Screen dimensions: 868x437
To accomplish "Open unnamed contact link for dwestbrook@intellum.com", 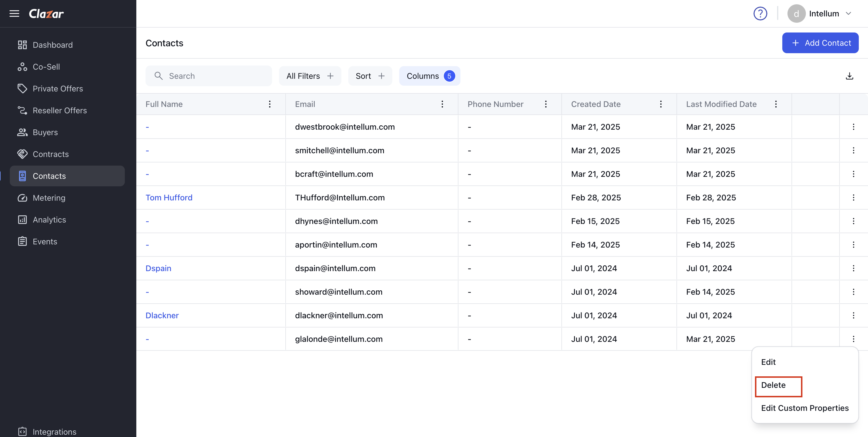I will [x=147, y=127].
